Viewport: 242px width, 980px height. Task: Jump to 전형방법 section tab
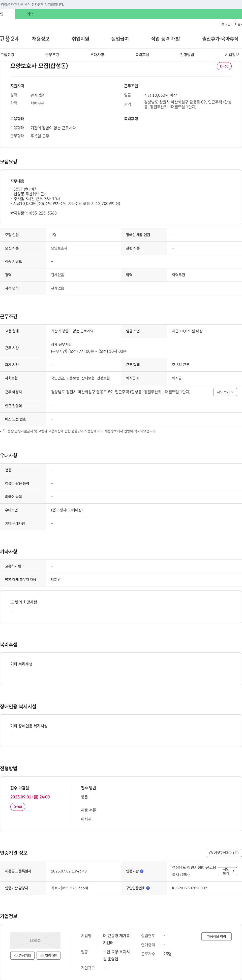[187, 55]
